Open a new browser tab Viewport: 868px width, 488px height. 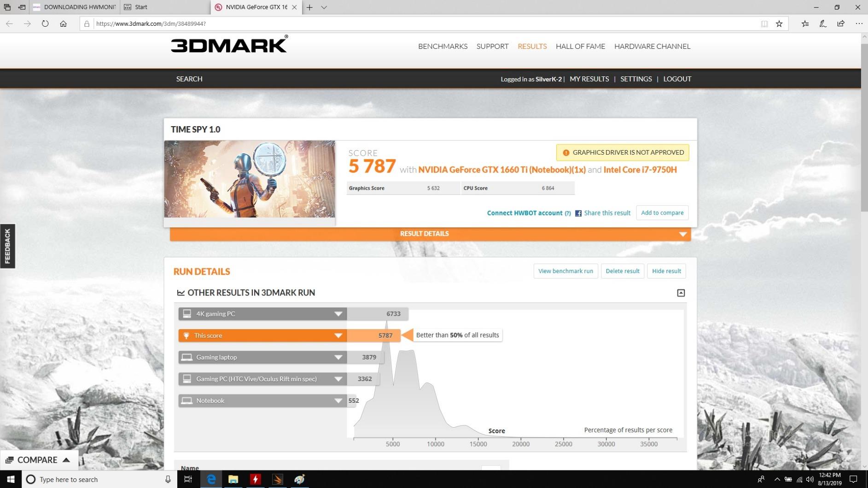click(309, 7)
